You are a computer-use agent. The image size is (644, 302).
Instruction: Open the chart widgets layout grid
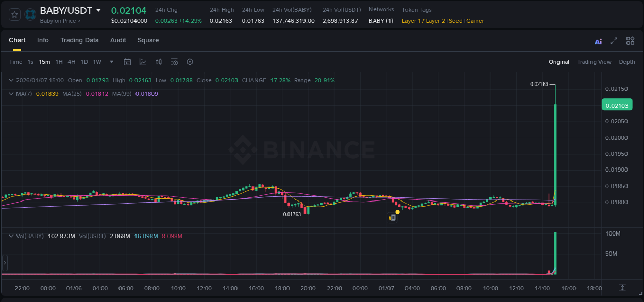630,41
